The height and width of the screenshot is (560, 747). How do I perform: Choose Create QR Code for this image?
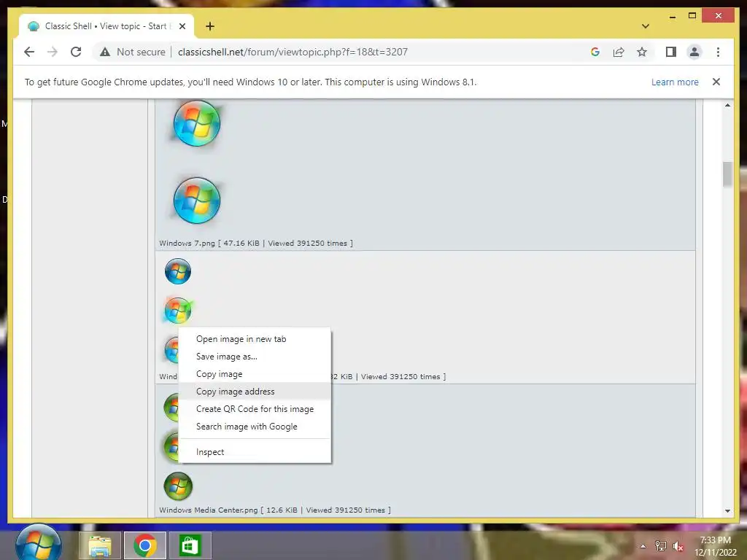(x=255, y=409)
